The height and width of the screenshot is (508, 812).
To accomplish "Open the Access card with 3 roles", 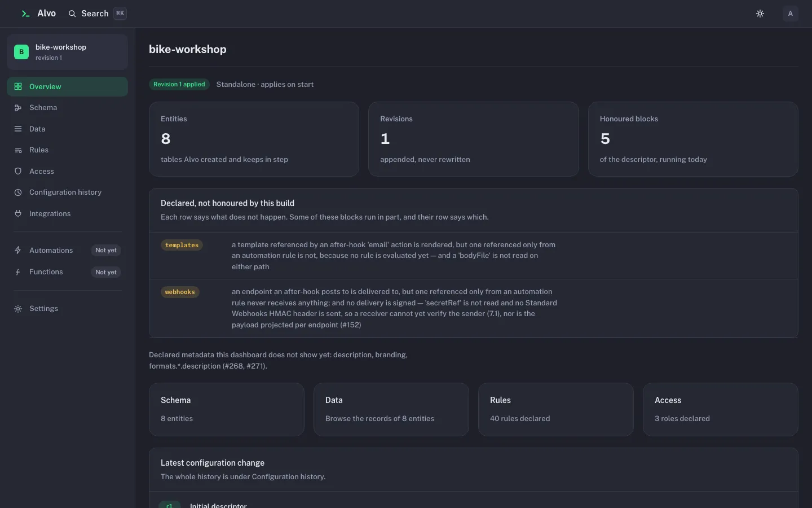I will point(721,409).
